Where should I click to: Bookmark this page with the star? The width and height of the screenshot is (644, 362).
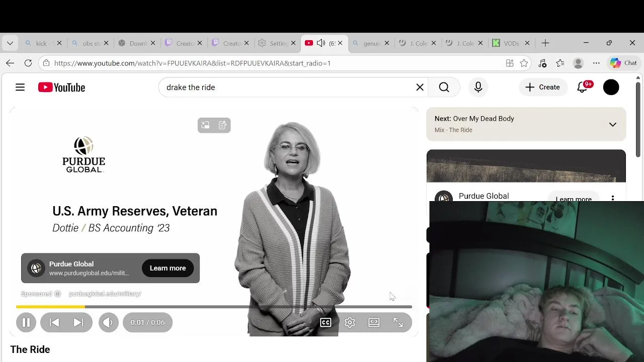pyautogui.click(x=524, y=63)
